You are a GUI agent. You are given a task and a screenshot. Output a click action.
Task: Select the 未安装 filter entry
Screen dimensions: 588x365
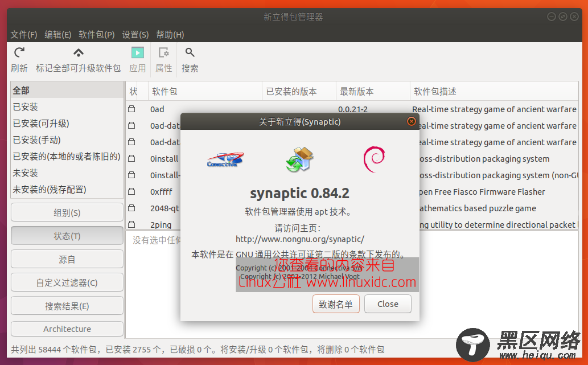(67, 173)
